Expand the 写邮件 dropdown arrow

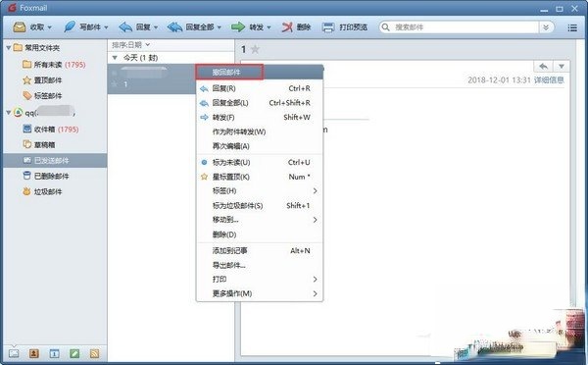(106, 27)
